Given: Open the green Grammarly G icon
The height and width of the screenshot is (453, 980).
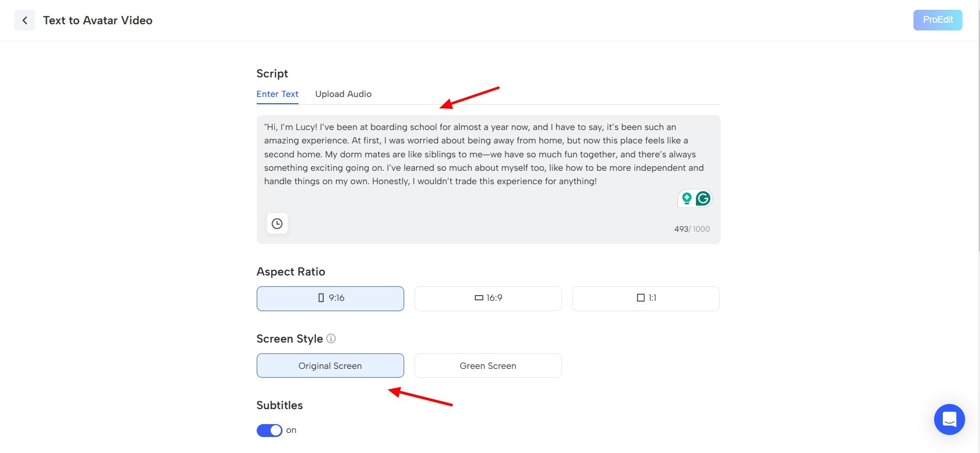Looking at the screenshot, I should [x=703, y=198].
